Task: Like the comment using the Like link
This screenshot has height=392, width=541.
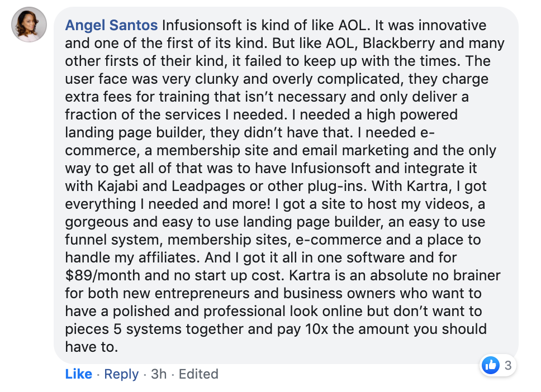Action: point(78,374)
